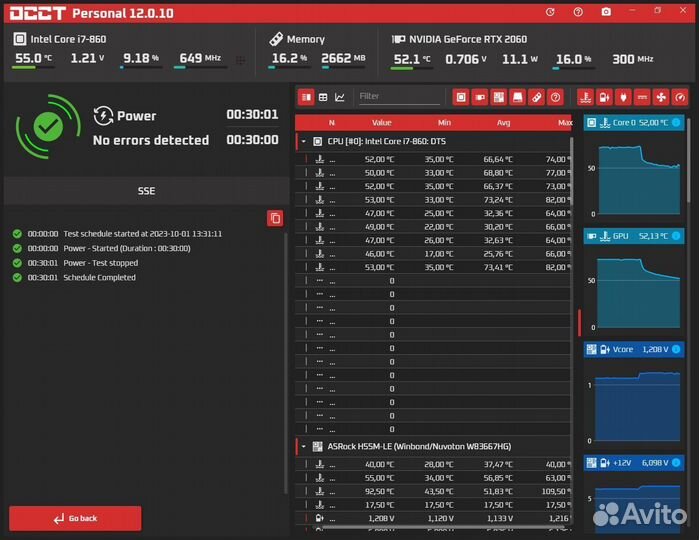
Task: Toggle temperature sensor type filter
Action: [585, 97]
